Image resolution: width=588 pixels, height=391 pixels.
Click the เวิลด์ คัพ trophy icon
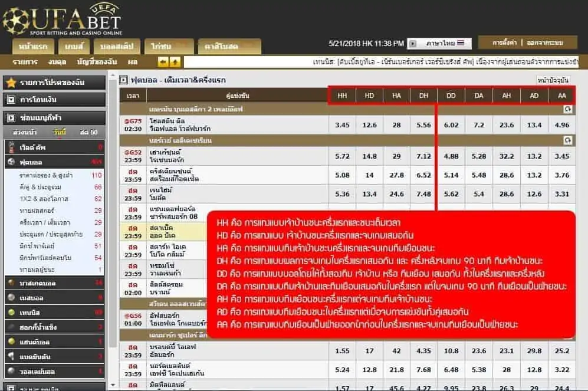click(12, 147)
